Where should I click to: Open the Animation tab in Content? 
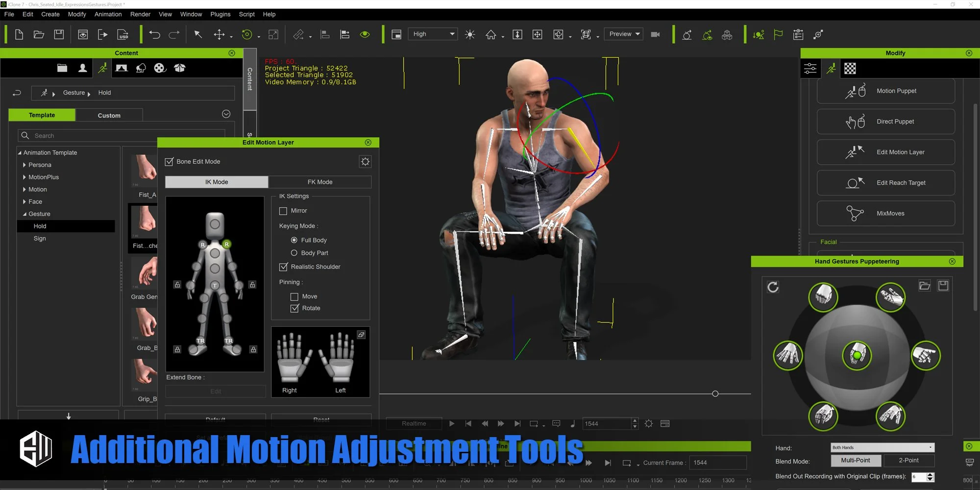(x=102, y=68)
